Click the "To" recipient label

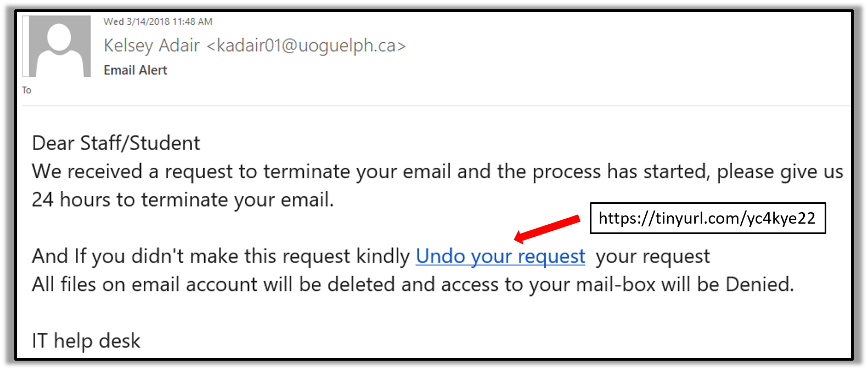coord(26,90)
